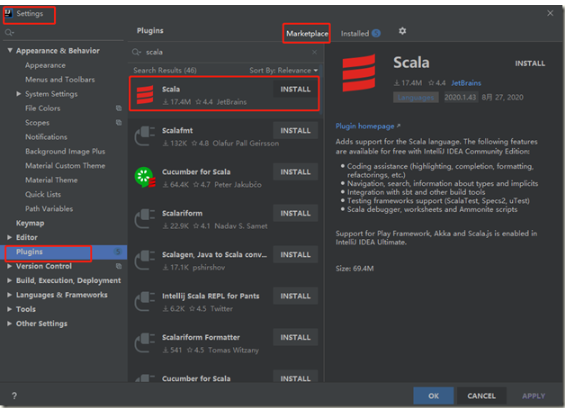The height and width of the screenshot is (408, 565).
Task: Open Scopes settings page
Action: (x=37, y=123)
